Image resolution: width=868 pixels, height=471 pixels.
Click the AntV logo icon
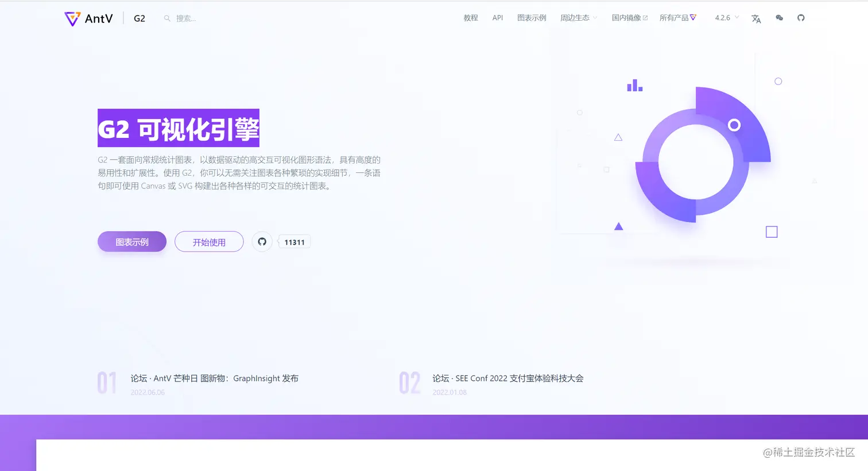tap(72, 18)
